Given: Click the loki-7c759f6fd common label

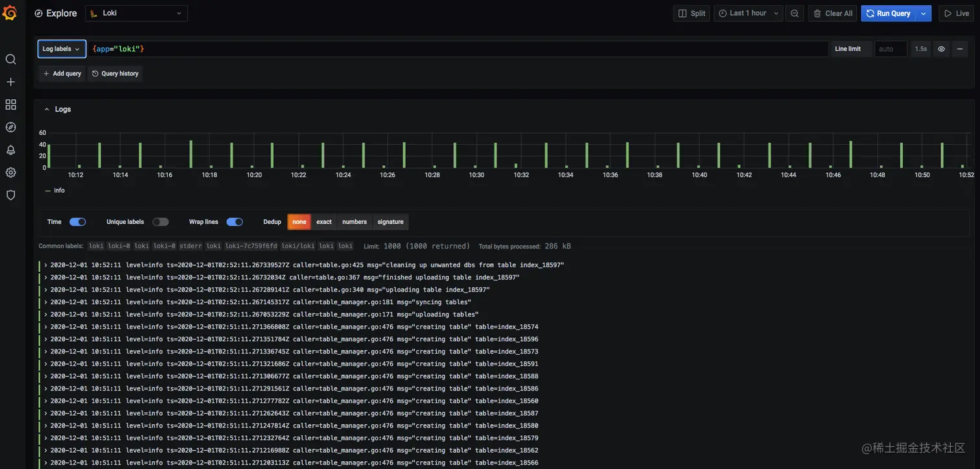Looking at the screenshot, I should tap(251, 247).
